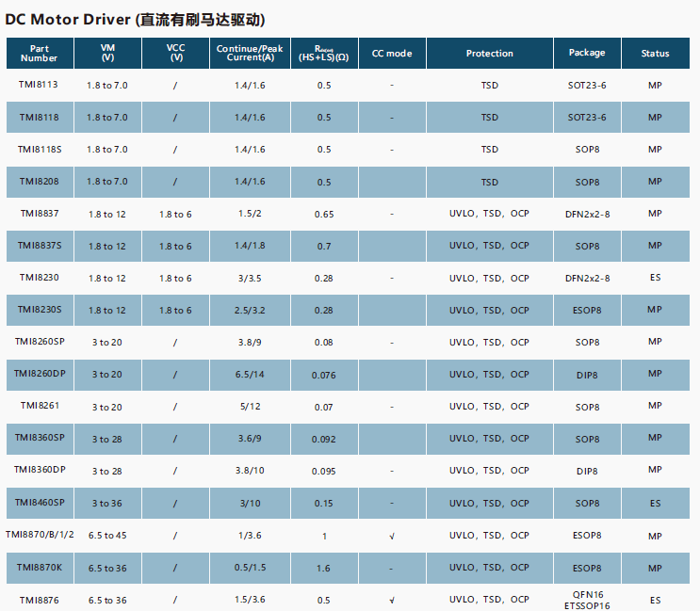Click the 2.5/3.2 current value
Image resolution: width=700 pixels, height=611 pixels.
[250, 310]
